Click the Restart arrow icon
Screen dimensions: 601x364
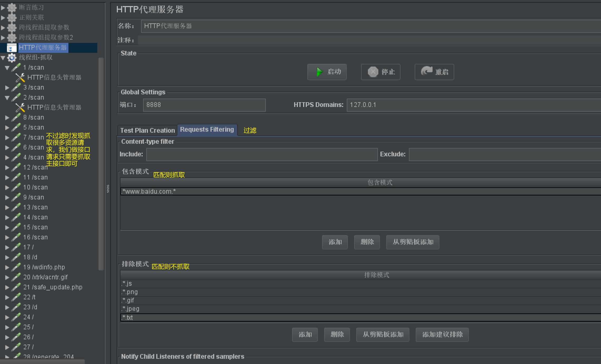pyautogui.click(x=427, y=71)
